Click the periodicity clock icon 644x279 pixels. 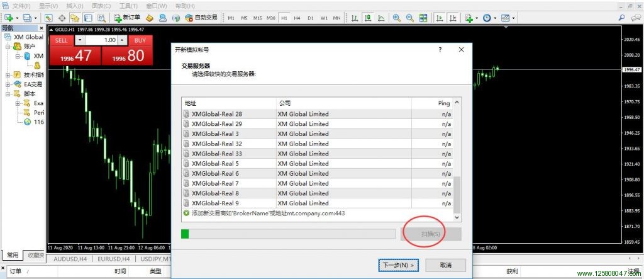tap(487, 18)
